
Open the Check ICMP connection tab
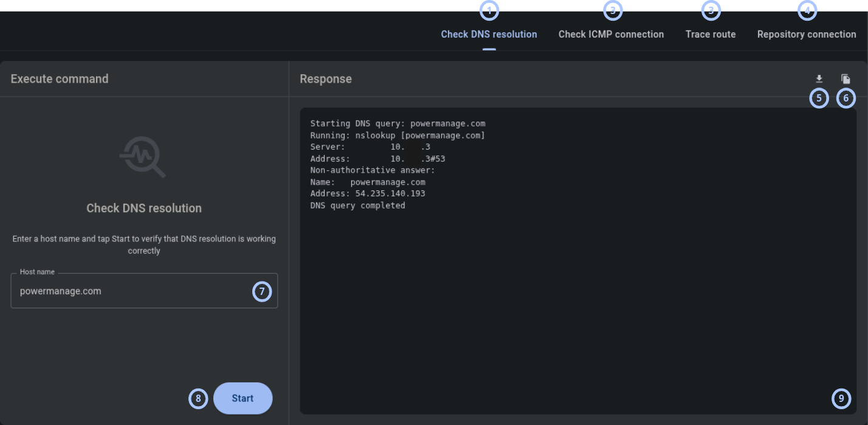tap(611, 35)
